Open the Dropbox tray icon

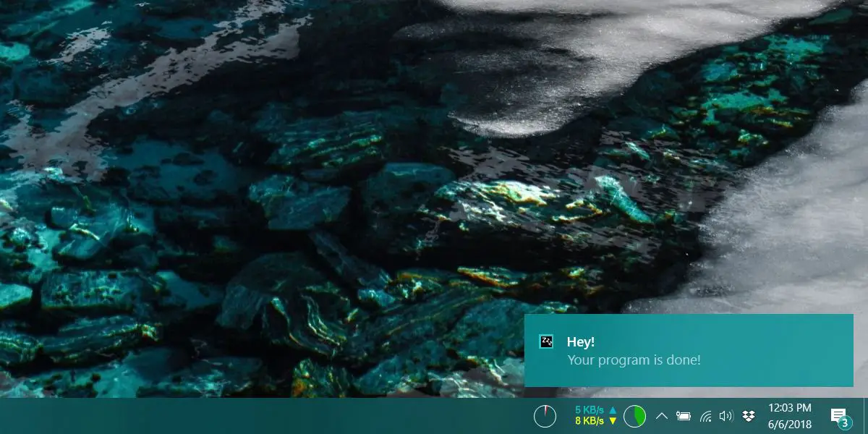coord(749,416)
